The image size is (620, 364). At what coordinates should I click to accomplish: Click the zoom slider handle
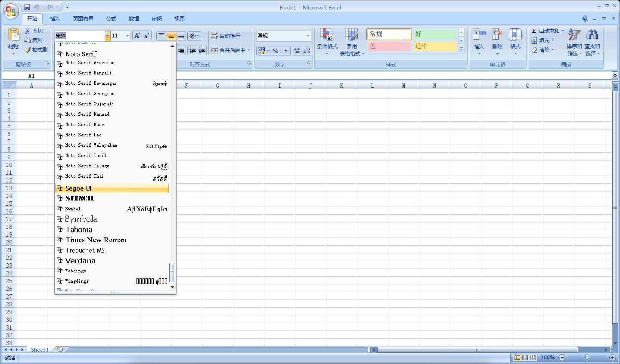pyautogui.click(x=587, y=358)
